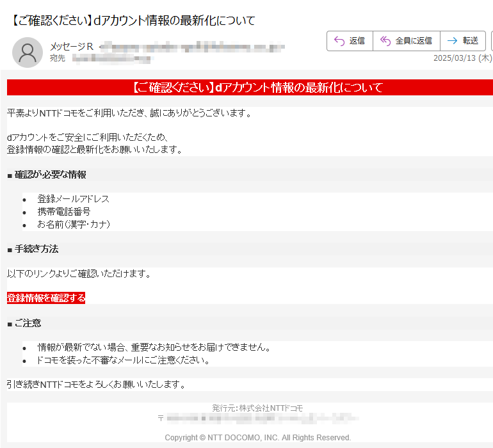The image size is (493, 448).
Task: Click the 返信 reply button
Action: click(350, 41)
